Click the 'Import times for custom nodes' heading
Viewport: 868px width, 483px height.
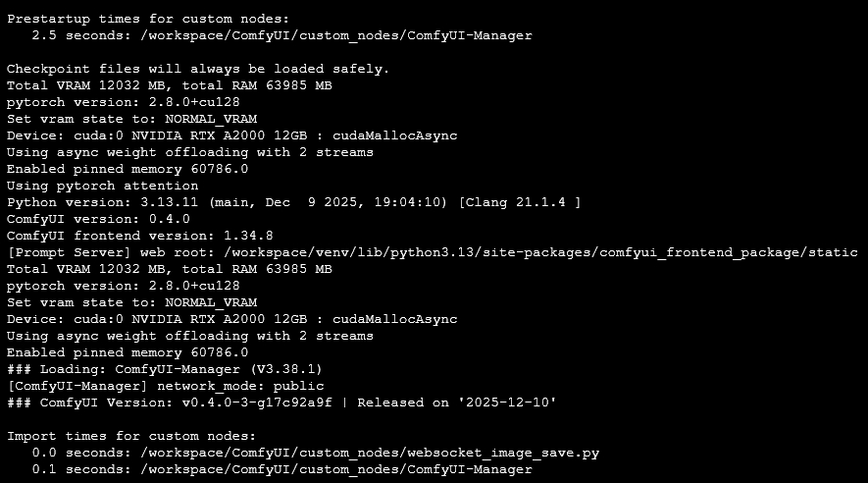pyautogui.click(x=131, y=436)
